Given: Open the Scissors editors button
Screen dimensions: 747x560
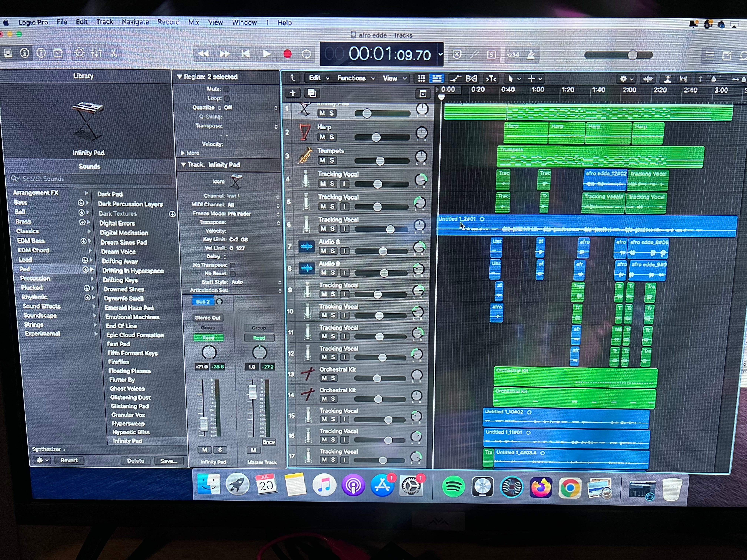Looking at the screenshot, I should pyautogui.click(x=114, y=53).
